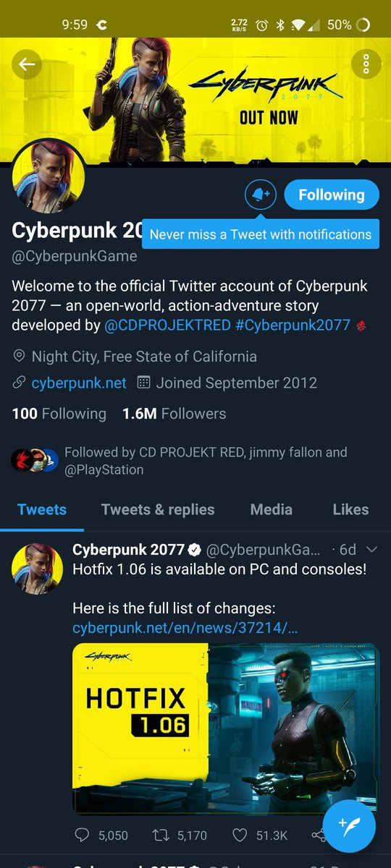View the 1.6M Followers list
The width and height of the screenshot is (391, 868).
(175, 414)
